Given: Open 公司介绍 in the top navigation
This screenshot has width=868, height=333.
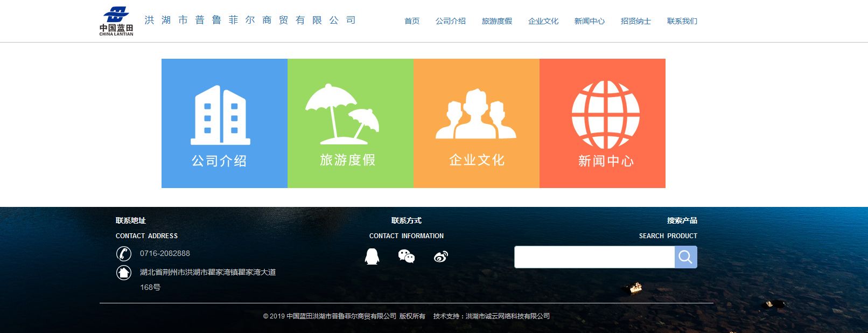Looking at the screenshot, I should [451, 21].
